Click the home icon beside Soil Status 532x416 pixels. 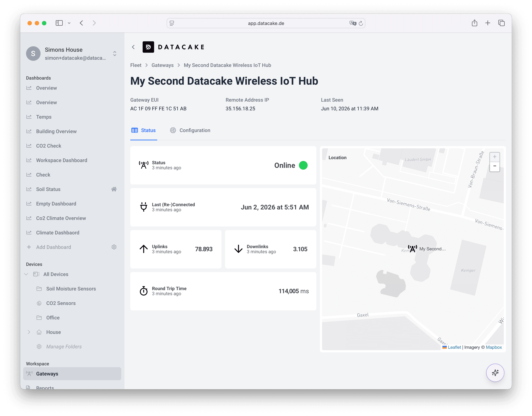[x=114, y=189]
